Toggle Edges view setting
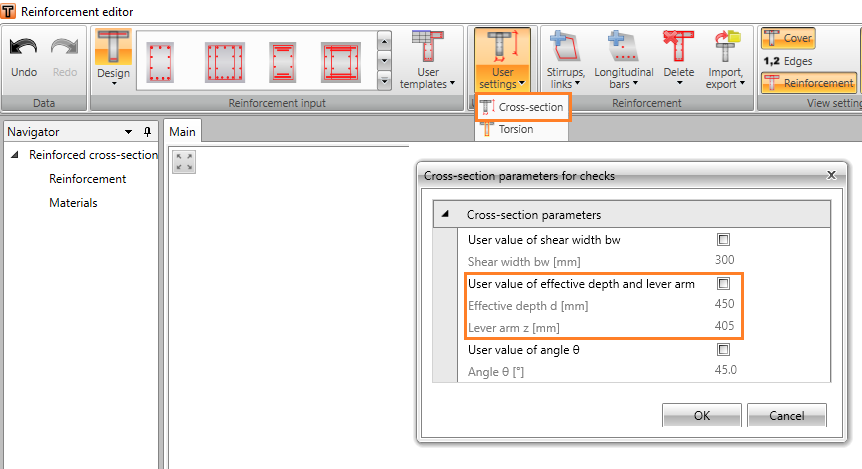 click(x=788, y=61)
